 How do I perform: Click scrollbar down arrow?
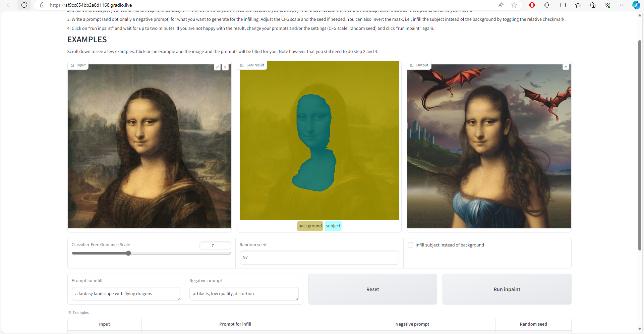click(640, 329)
